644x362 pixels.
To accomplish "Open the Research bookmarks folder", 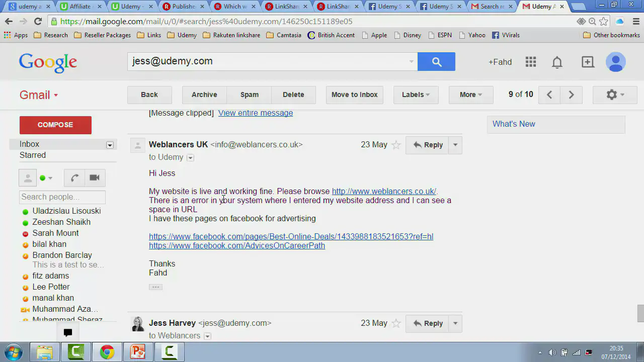I will (51, 35).
